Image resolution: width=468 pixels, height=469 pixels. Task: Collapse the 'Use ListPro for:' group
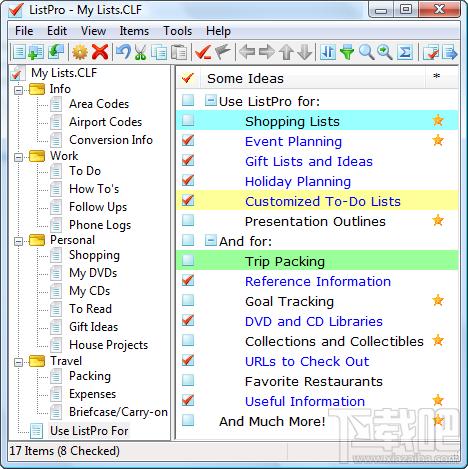[210, 100]
